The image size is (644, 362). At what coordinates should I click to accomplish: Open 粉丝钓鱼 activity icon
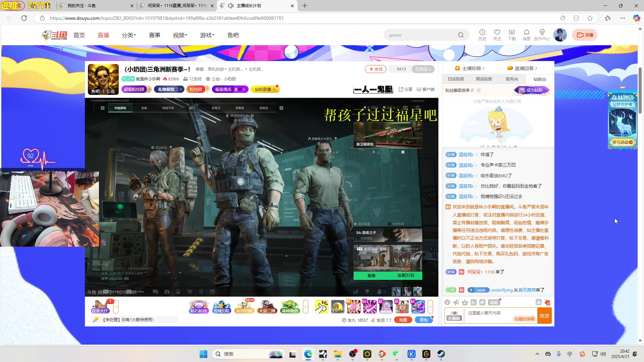(244, 307)
